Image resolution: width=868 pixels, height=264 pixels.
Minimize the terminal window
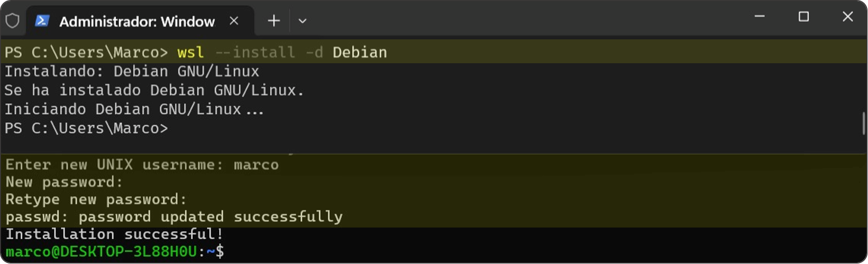point(759,17)
